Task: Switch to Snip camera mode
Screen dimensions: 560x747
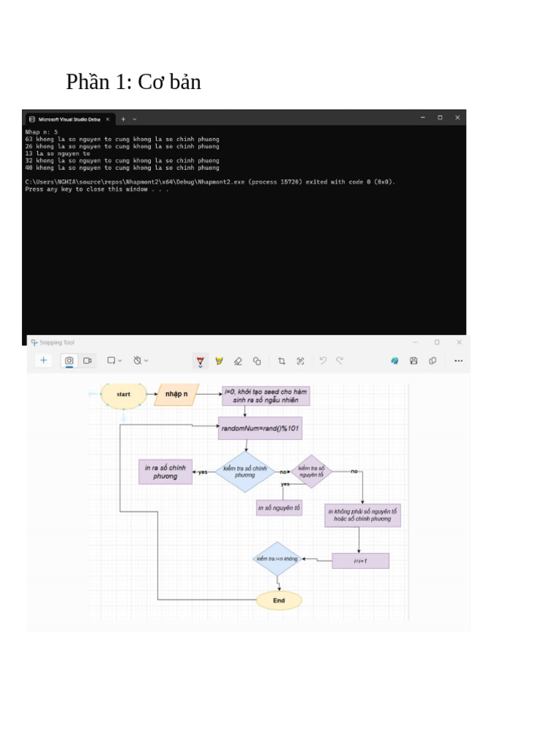Action: click(69, 360)
